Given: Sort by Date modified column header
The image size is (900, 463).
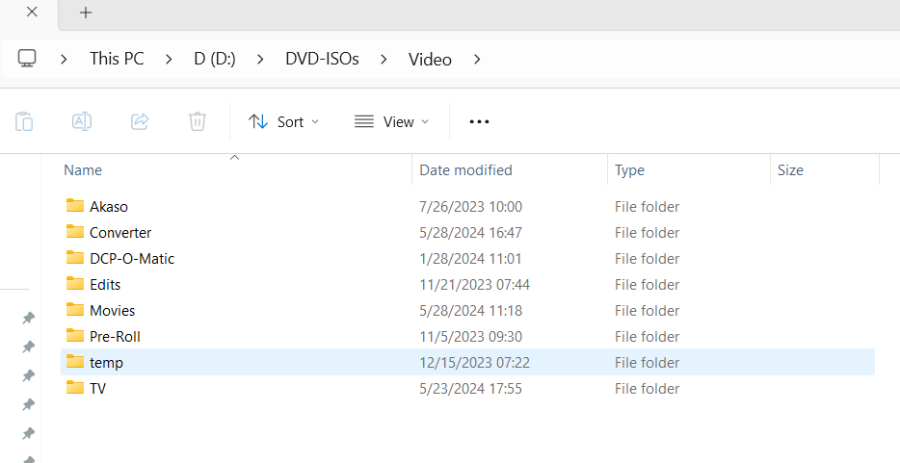Looking at the screenshot, I should 466,170.
